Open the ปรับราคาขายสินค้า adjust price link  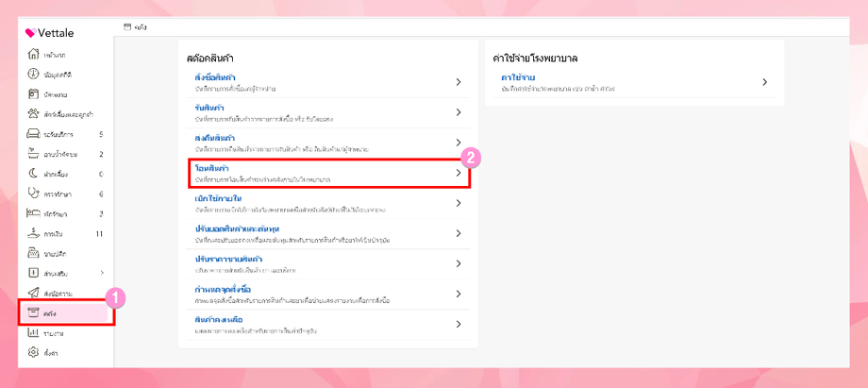point(228,259)
